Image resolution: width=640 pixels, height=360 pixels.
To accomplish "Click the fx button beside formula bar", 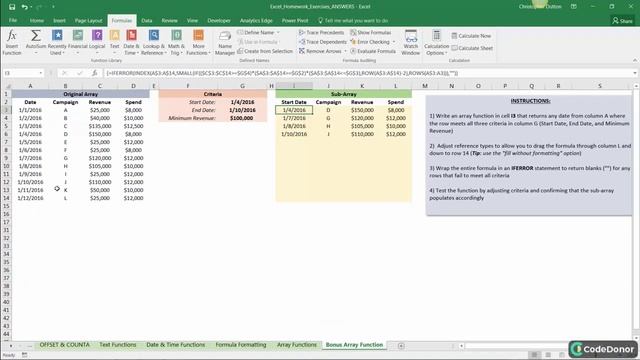I will pyautogui.click(x=95, y=73).
